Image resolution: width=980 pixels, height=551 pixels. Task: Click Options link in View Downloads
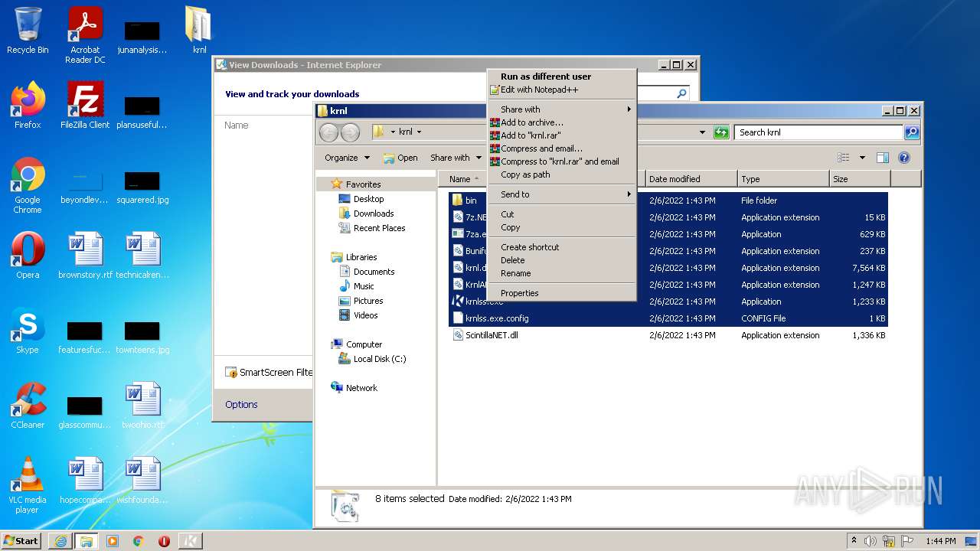coord(241,405)
